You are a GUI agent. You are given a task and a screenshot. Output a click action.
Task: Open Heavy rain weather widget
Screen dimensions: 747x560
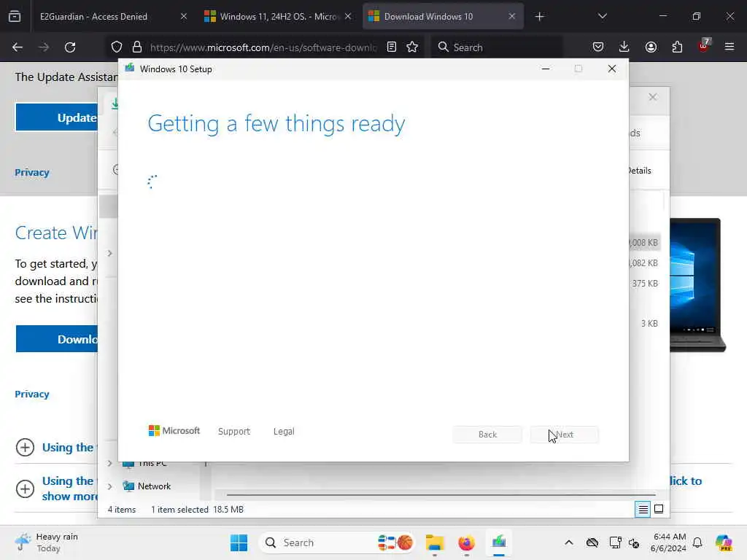pos(47,542)
